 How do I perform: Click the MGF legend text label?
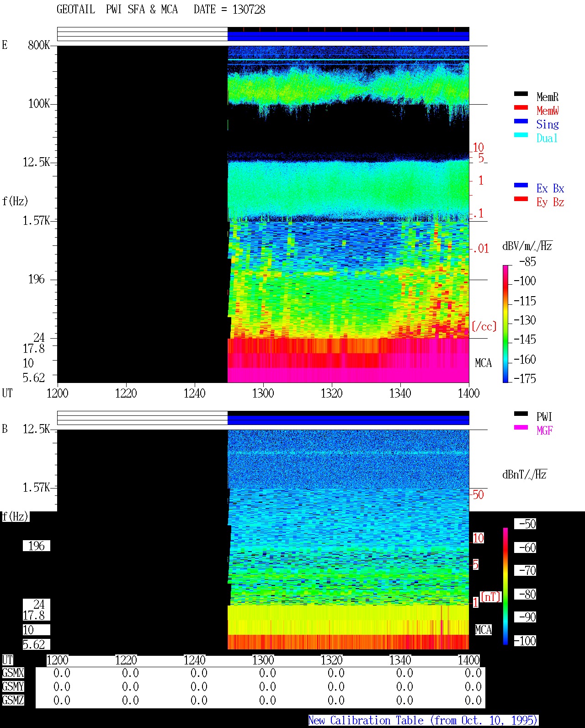pyautogui.click(x=545, y=430)
